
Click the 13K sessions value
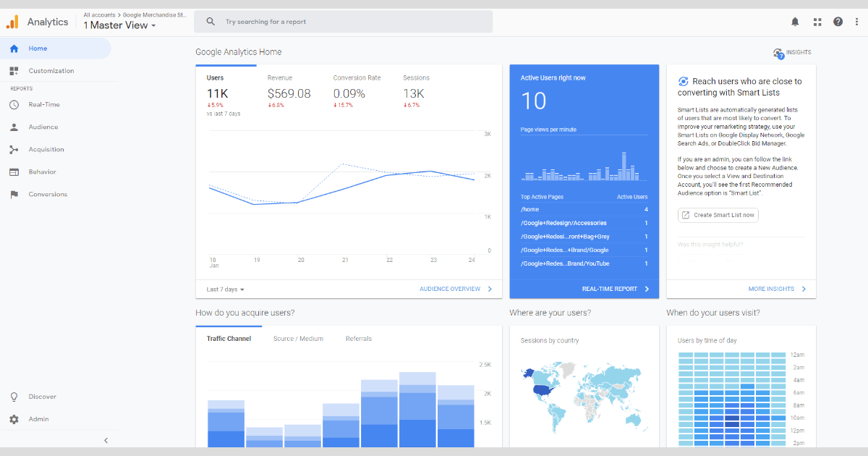click(414, 93)
